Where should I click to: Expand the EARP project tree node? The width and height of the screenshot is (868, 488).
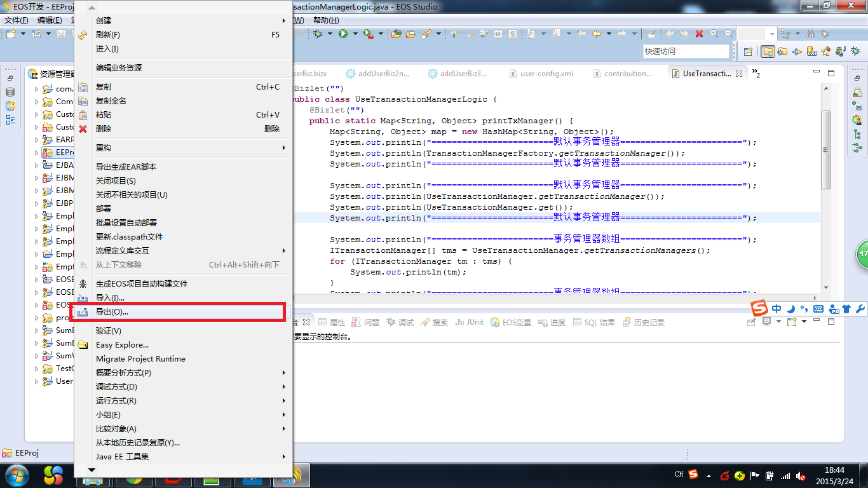click(x=36, y=140)
